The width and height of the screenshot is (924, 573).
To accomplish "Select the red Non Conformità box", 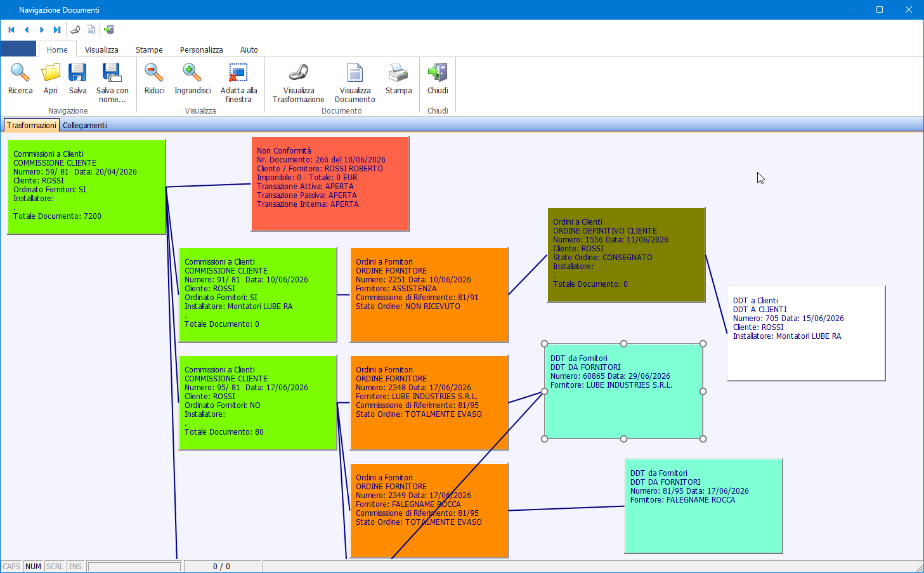I will (330, 184).
